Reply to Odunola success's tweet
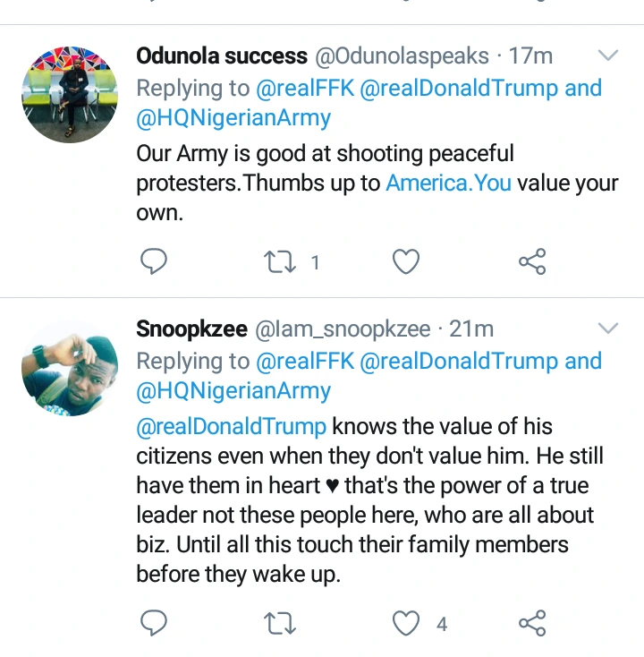 (x=155, y=262)
